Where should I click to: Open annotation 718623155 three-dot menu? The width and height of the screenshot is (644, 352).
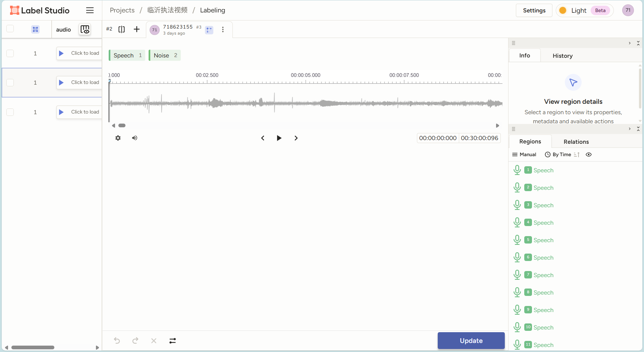pyautogui.click(x=223, y=30)
